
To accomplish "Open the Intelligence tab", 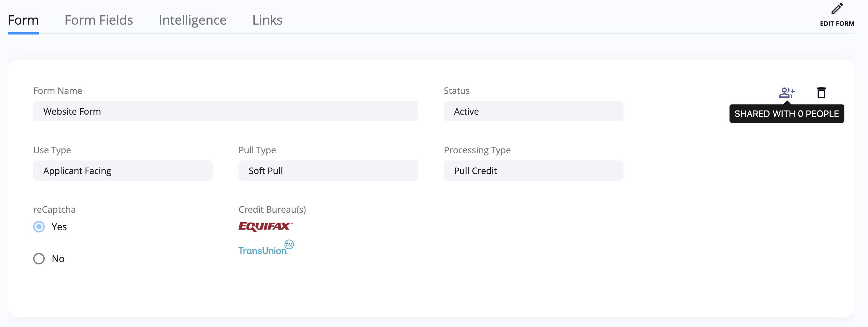I will (193, 20).
